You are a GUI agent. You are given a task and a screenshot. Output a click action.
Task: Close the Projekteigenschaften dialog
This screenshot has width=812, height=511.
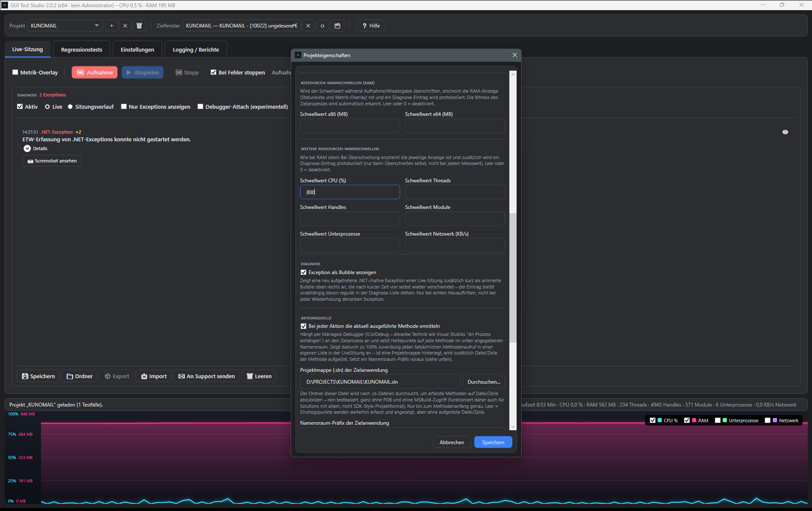tap(514, 55)
